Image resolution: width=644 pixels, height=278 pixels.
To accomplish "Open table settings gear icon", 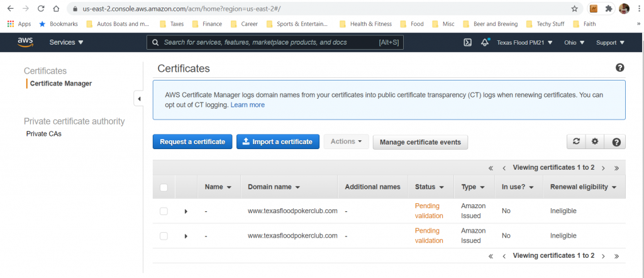I will [x=595, y=142].
